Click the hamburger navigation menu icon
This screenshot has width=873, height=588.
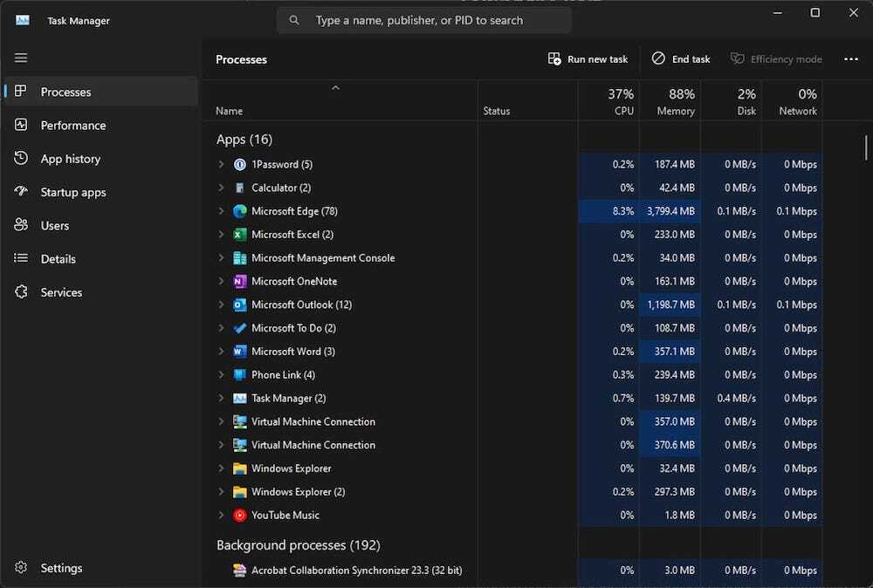21,58
